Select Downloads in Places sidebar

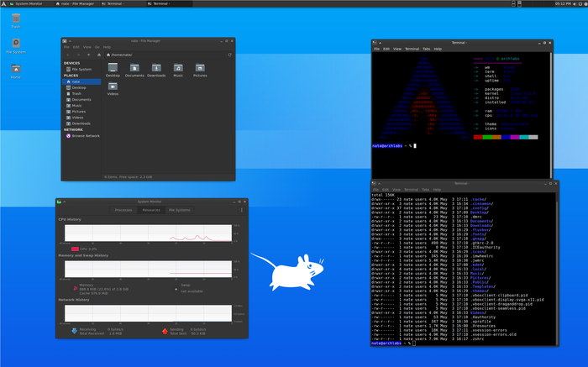coord(81,123)
